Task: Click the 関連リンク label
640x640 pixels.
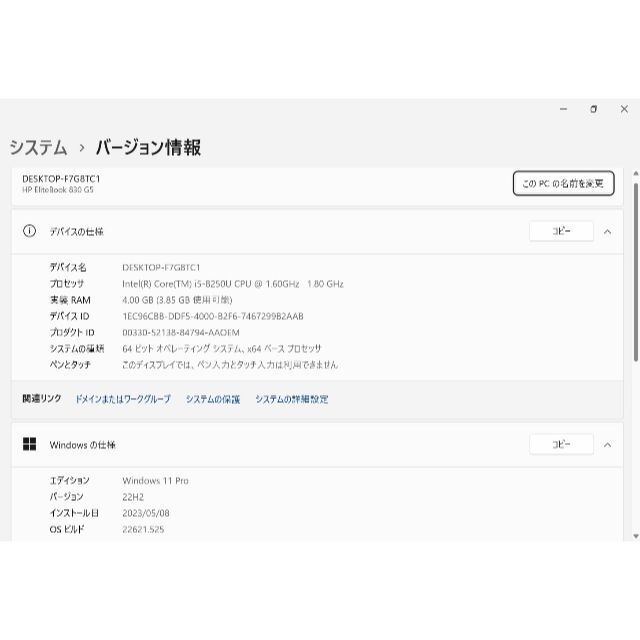Action: tap(42, 398)
